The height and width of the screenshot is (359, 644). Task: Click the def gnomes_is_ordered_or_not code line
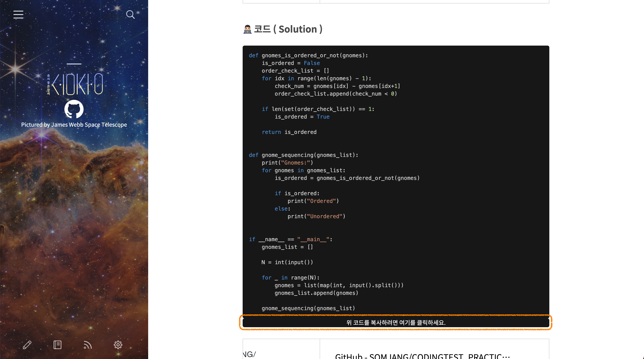308,56
